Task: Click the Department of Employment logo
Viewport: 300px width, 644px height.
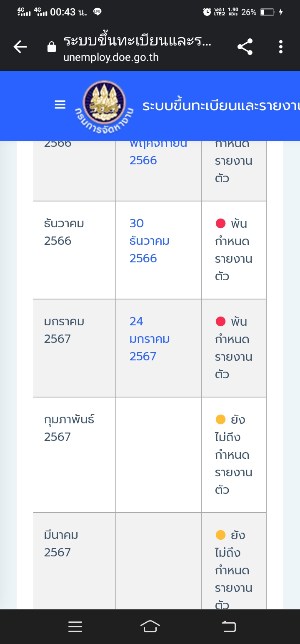Action: pos(104,106)
